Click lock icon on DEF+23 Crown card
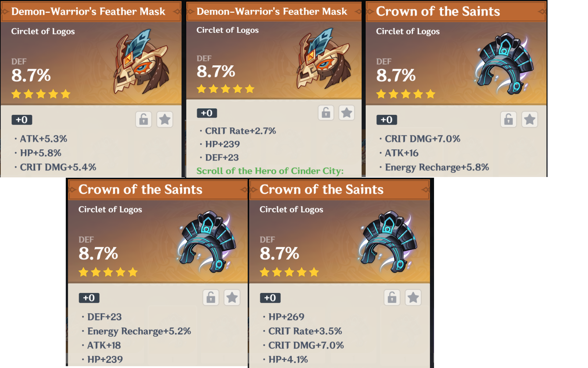 (211, 297)
